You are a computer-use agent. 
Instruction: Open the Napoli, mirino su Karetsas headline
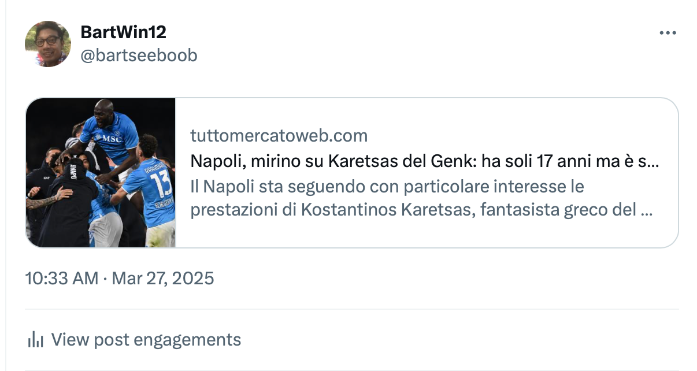coord(425,161)
